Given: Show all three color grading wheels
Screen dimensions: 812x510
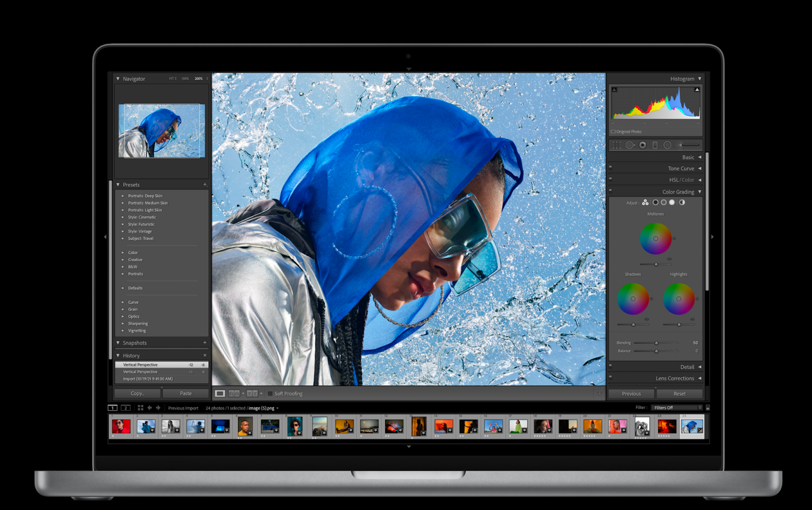Looking at the screenshot, I should click(x=645, y=202).
